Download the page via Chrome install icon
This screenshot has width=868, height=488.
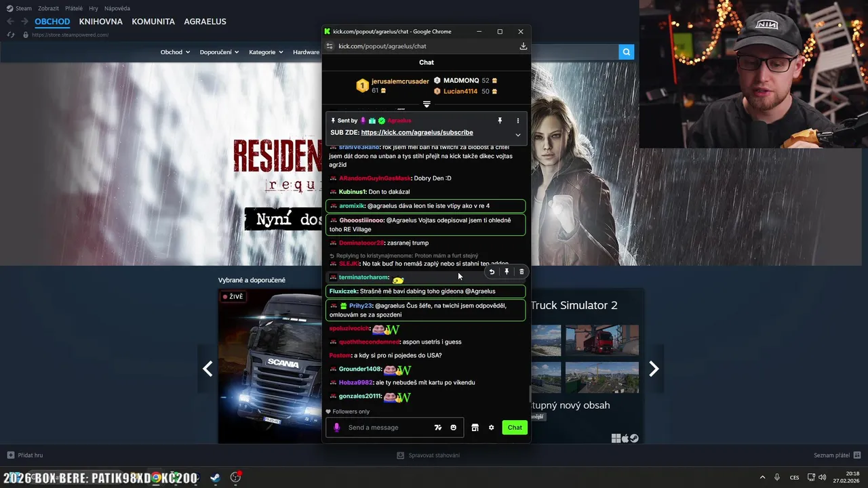524,46
